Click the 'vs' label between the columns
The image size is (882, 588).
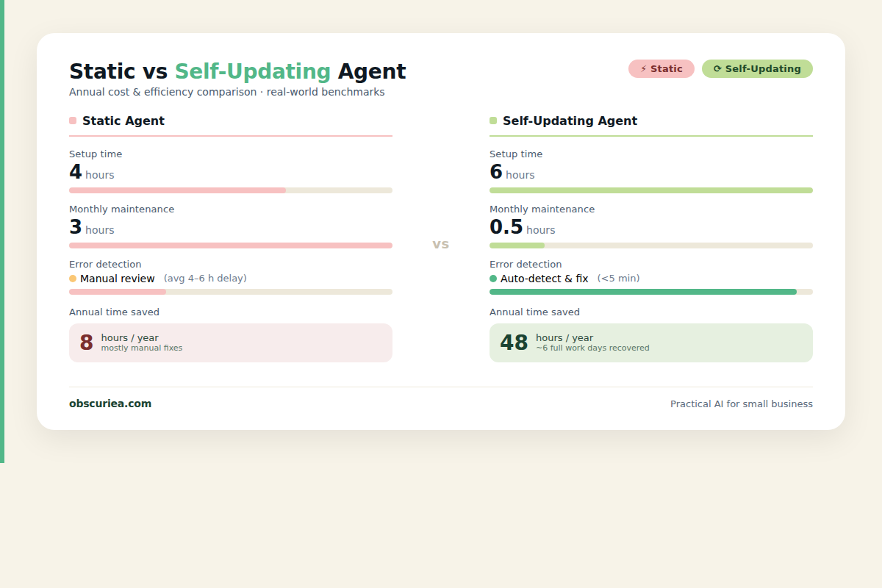(441, 245)
